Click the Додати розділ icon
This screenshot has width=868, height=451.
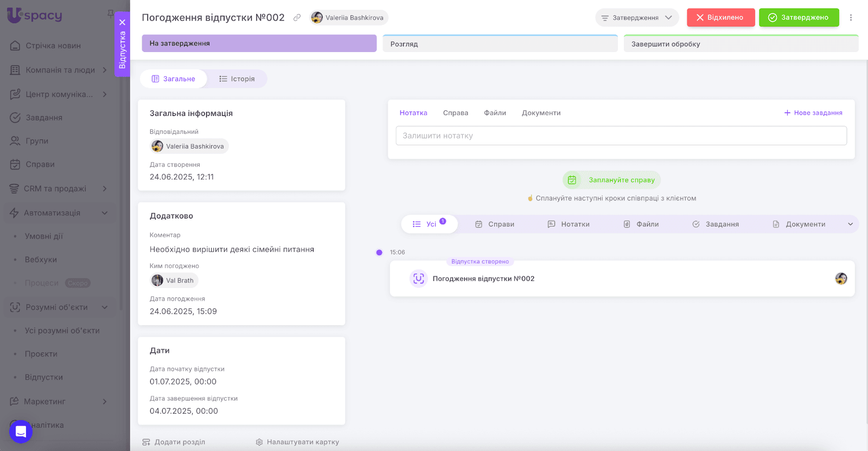(146, 442)
